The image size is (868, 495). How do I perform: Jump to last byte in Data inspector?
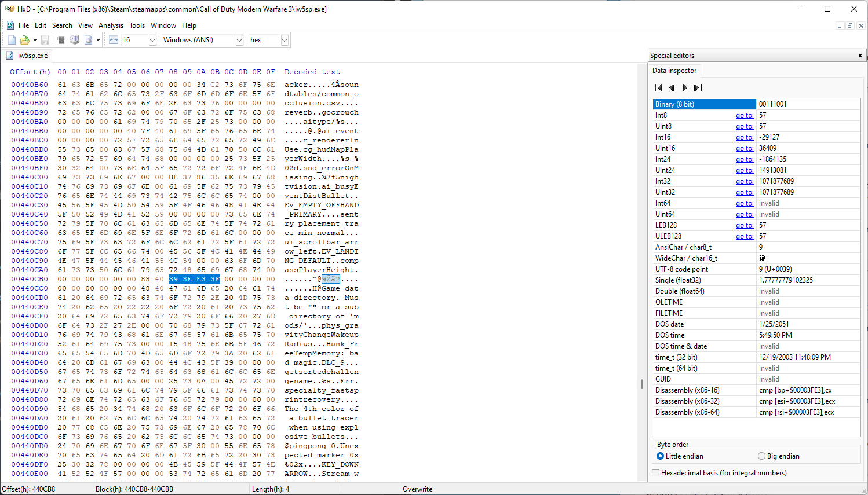tap(698, 87)
